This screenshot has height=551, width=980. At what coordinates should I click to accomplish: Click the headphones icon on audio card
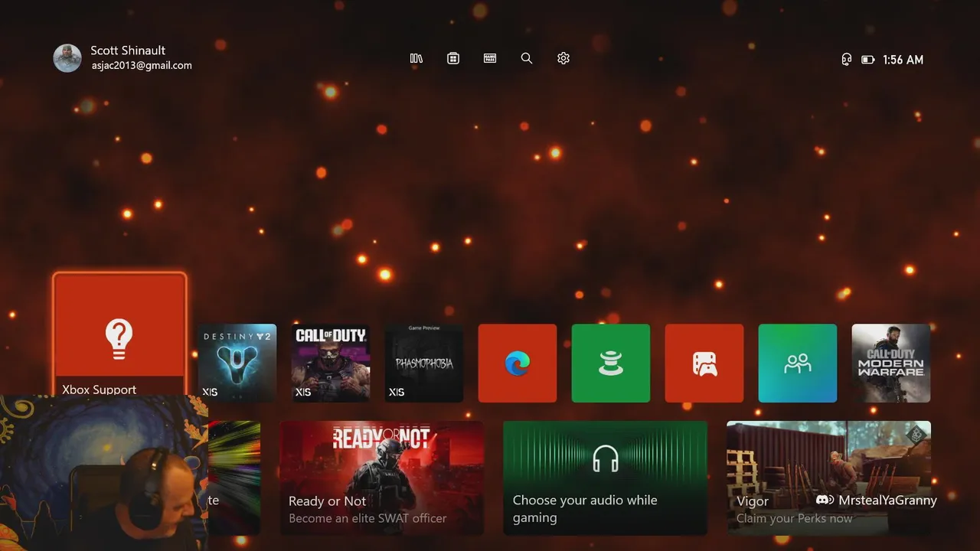point(606,458)
